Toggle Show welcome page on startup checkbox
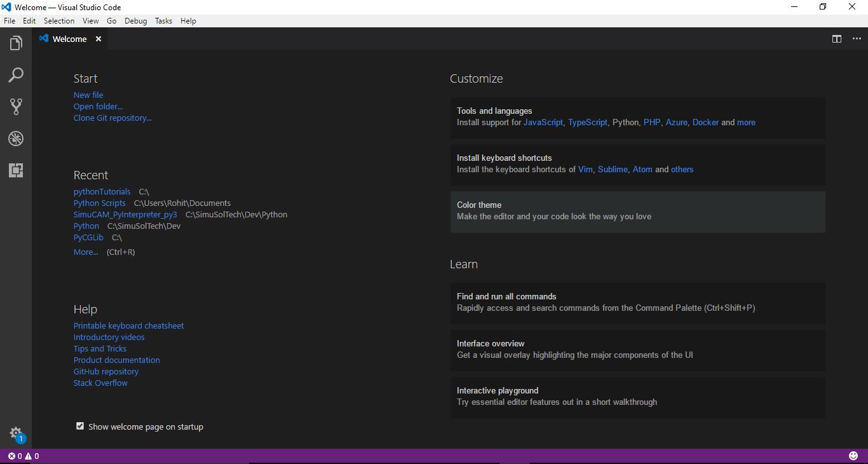This screenshot has height=464, width=868. click(x=80, y=426)
